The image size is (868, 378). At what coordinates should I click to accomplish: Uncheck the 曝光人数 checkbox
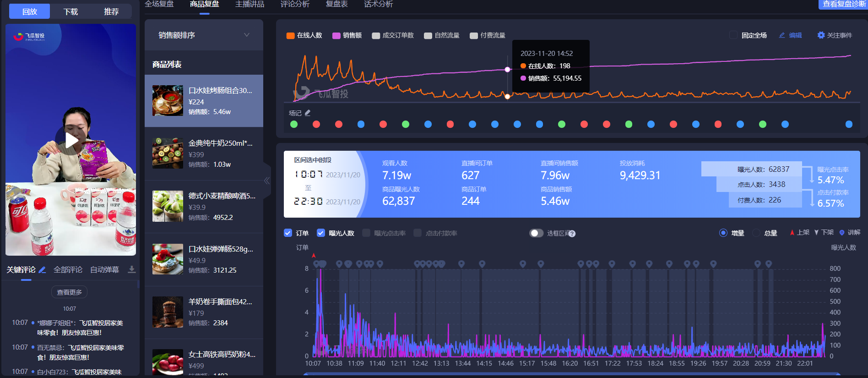[321, 233]
